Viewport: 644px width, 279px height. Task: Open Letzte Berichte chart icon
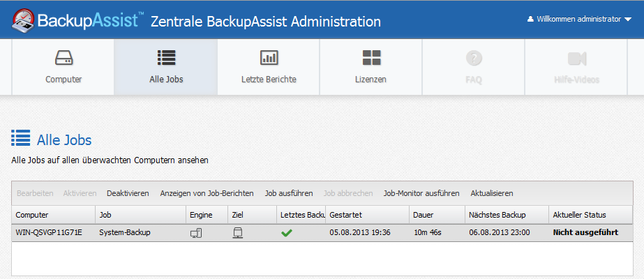point(269,58)
